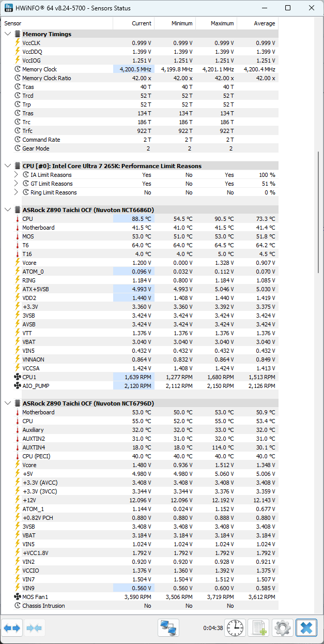Select the +0.82V PCH row
324x644 pixels.
pos(140,518)
